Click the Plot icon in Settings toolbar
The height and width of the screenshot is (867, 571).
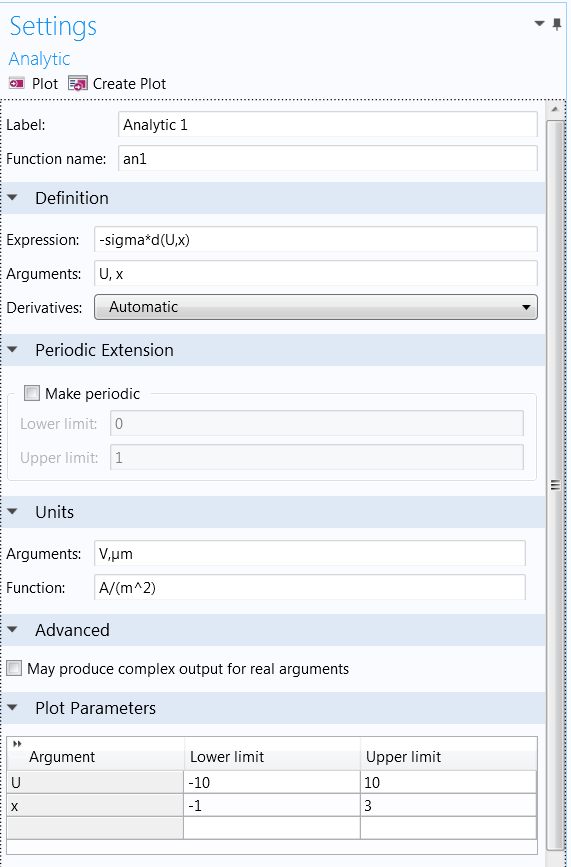coord(17,83)
